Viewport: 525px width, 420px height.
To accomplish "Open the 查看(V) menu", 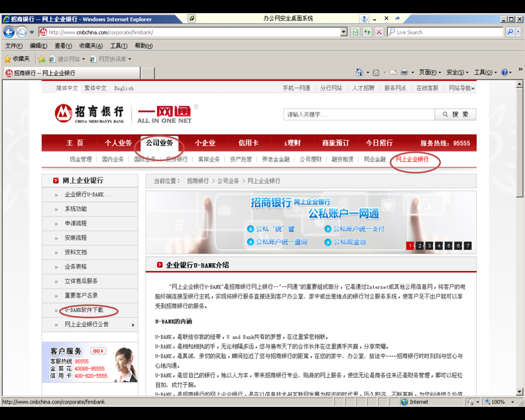I will pyautogui.click(x=63, y=46).
